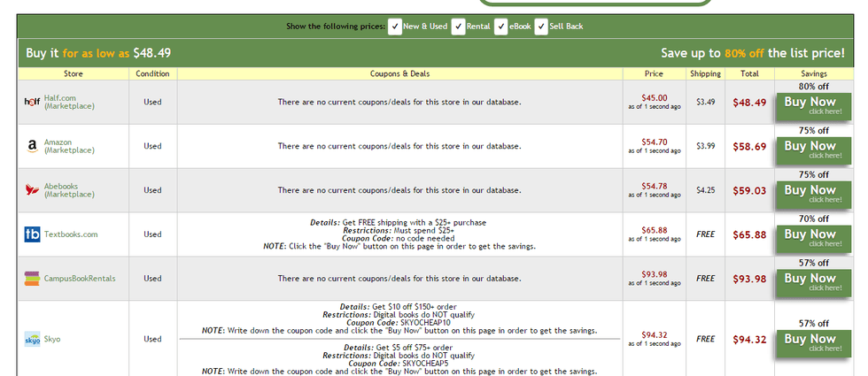Hit Buy Now on the Abebooks row
Viewport: 868px width, 376px height.
[x=810, y=194]
